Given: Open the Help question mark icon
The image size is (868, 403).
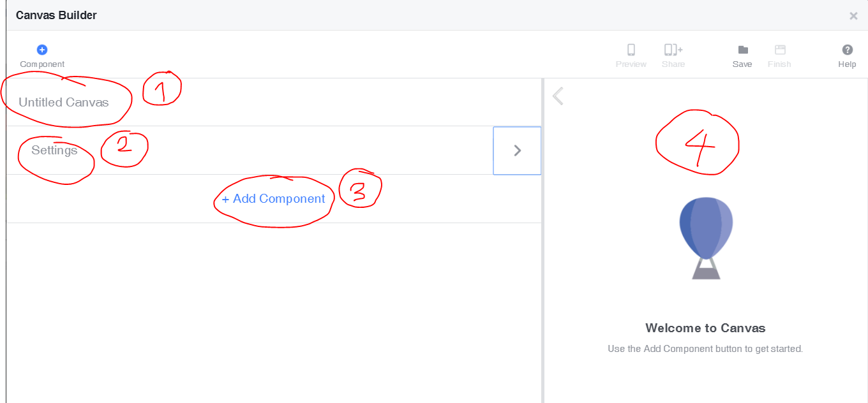Looking at the screenshot, I should pyautogui.click(x=847, y=50).
